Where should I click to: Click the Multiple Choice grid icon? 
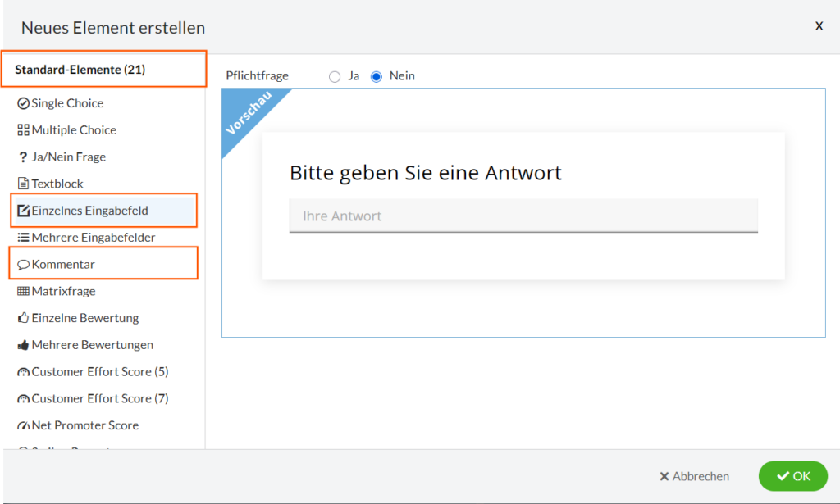(24, 130)
